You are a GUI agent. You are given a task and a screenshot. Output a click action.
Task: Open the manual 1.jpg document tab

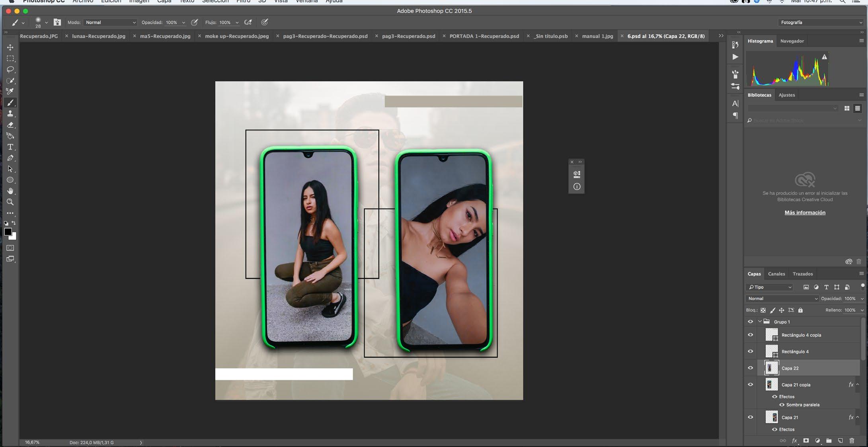(597, 36)
